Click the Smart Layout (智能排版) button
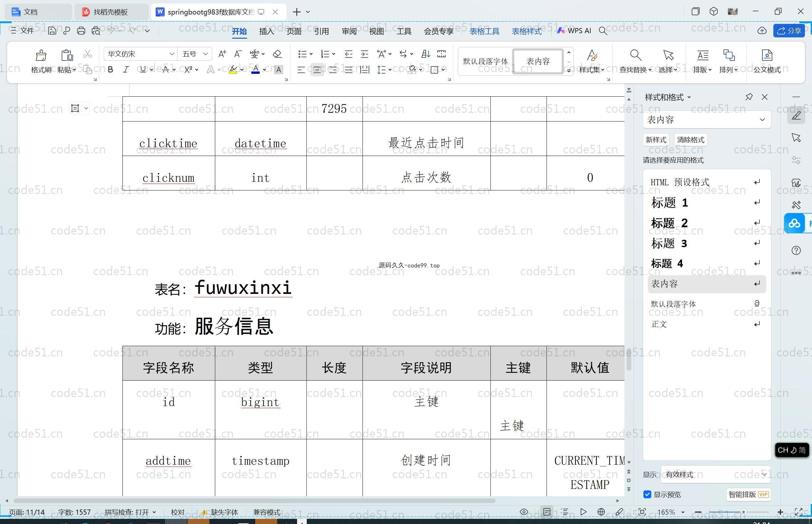Image resolution: width=812 pixels, height=524 pixels. tap(749, 494)
